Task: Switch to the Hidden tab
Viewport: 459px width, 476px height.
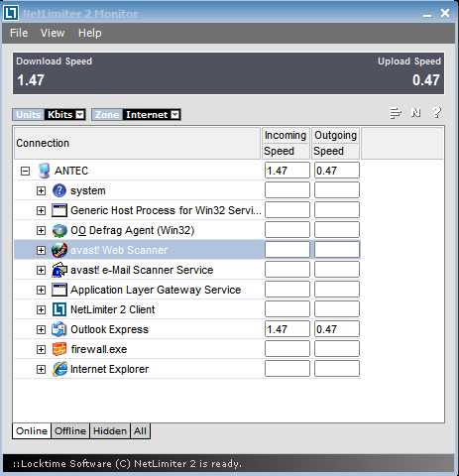Action: (x=110, y=430)
